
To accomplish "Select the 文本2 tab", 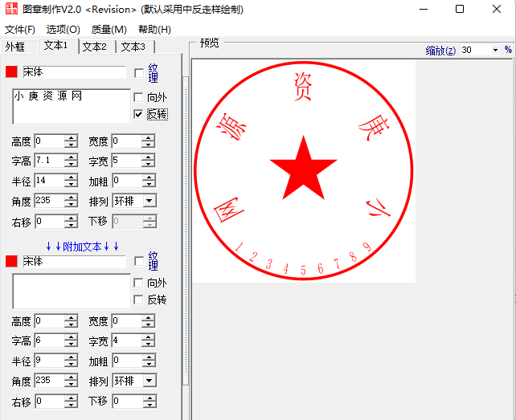I will pyautogui.click(x=95, y=47).
